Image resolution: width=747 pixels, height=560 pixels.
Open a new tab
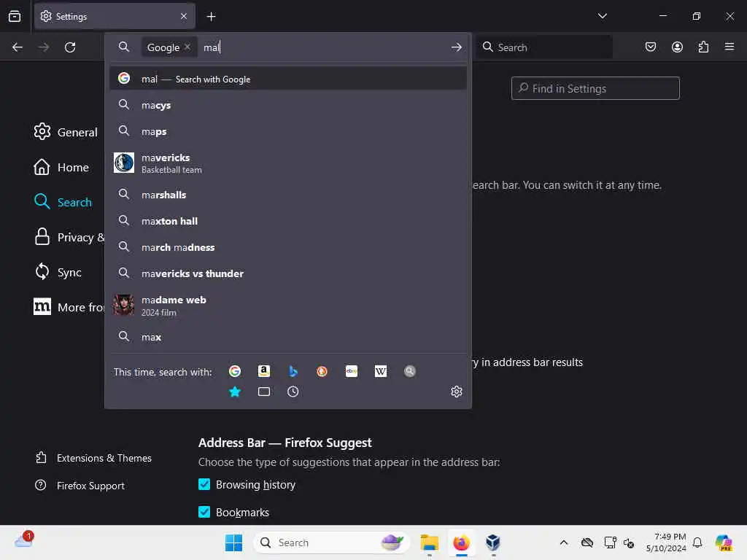tap(211, 17)
